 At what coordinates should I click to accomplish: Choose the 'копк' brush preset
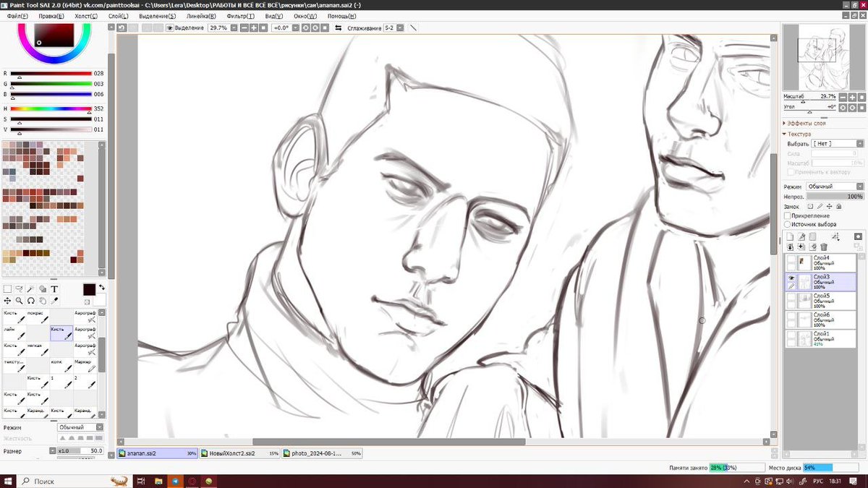coord(61,367)
